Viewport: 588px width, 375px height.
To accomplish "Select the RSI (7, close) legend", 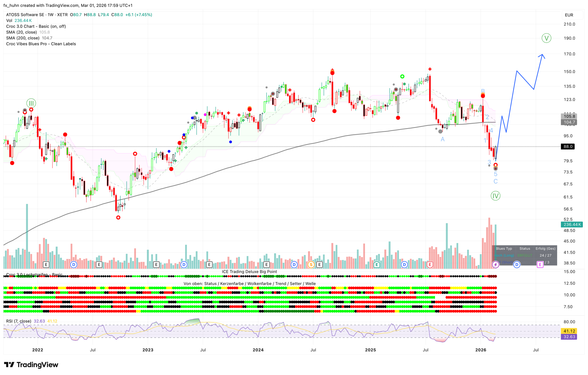I will click(19, 321).
